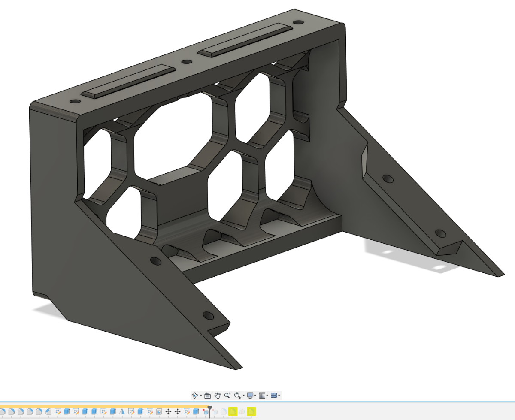This screenshot has width=515, height=420.
Task: Expand the Zoom Window dropdown arrow
Action: coord(243,396)
